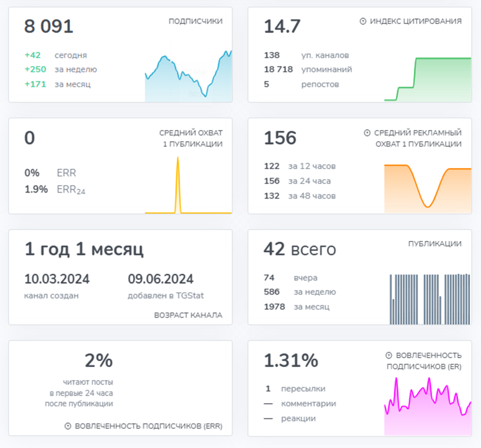Screen dimensions: 481x448
Task: Click the СРЕДНИЙ ОХВАТ 1 ПУБЛИКАЦИИ heading
Action: coord(191,138)
